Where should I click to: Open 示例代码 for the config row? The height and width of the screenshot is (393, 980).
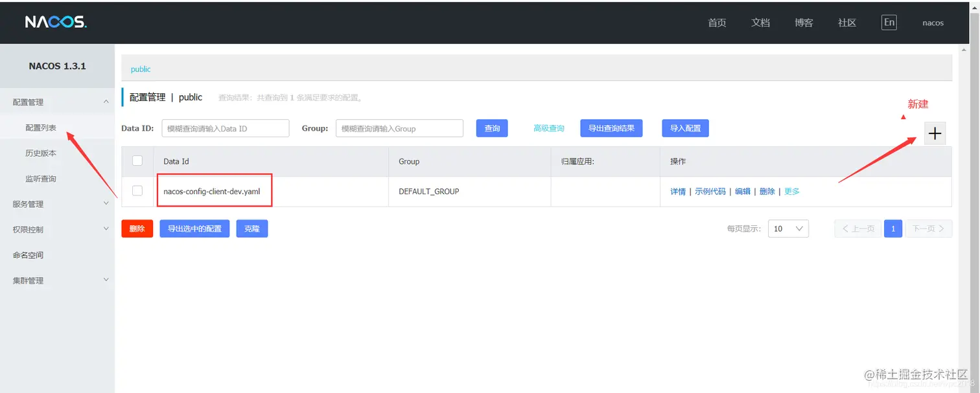(x=710, y=192)
